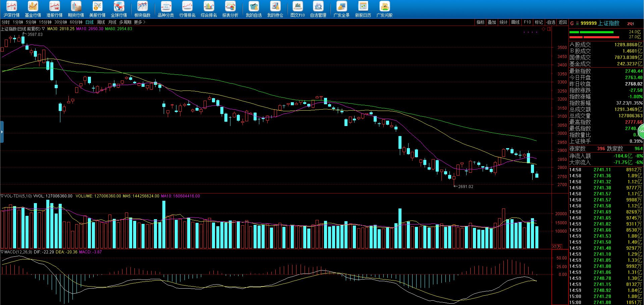Viewport: 644px width, 305px height.
Task: Open 上证指数 chart title dropdown triangle
Action: coord(43,29)
